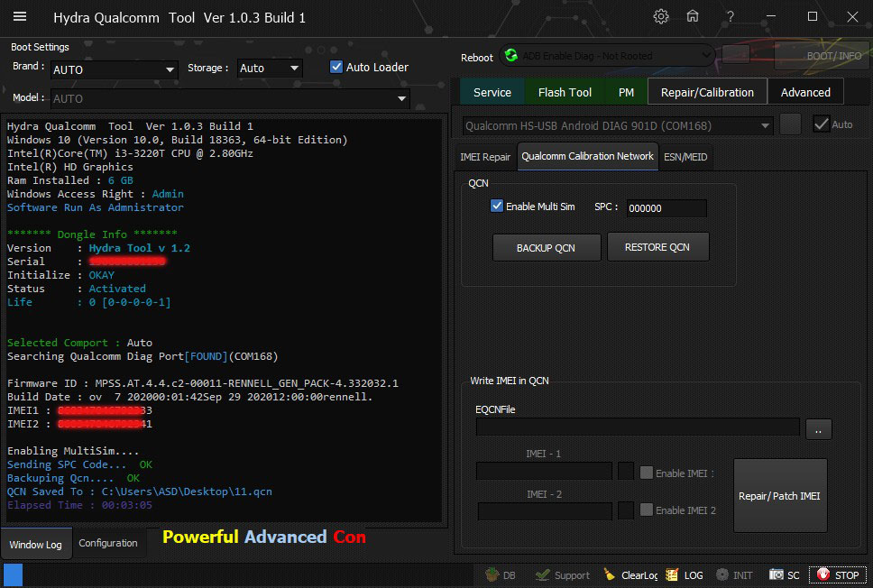This screenshot has height=588, width=873.
Task: Uncheck Enable Multi Sim
Action: 497,206
